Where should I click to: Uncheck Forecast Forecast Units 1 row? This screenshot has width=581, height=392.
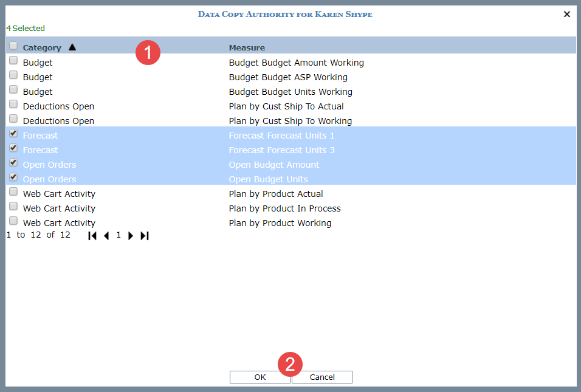coord(13,133)
